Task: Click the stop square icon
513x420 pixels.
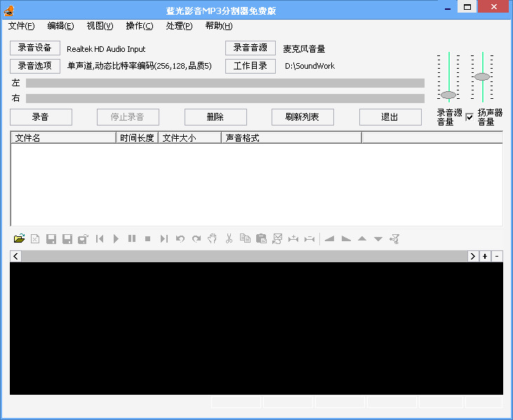Action: (148, 239)
